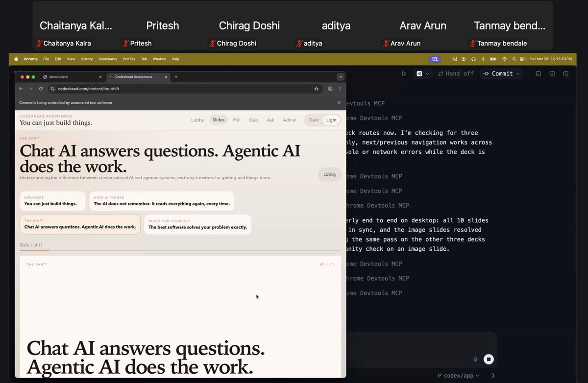
Task: Go back in the Chrome window
Action: tap(21, 89)
